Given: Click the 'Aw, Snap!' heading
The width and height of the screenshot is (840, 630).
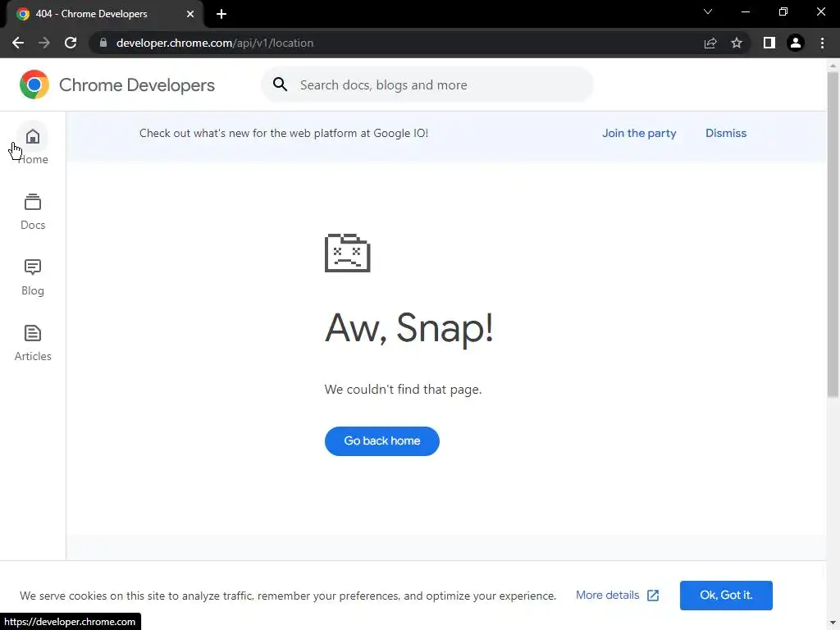Looking at the screenshot, I should [x=409, y=328].
